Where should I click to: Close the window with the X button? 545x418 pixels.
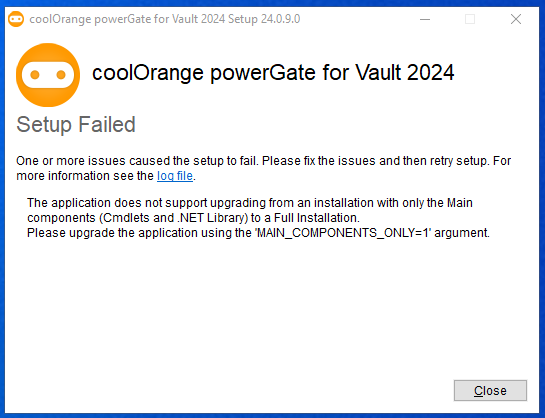pyautogui.click(x=516, y=19)
